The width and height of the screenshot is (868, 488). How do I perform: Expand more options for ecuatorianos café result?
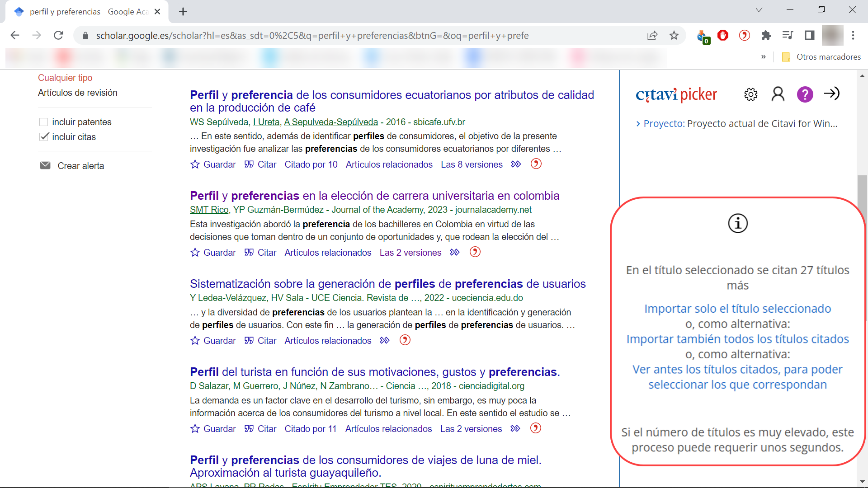click(516, 164)
